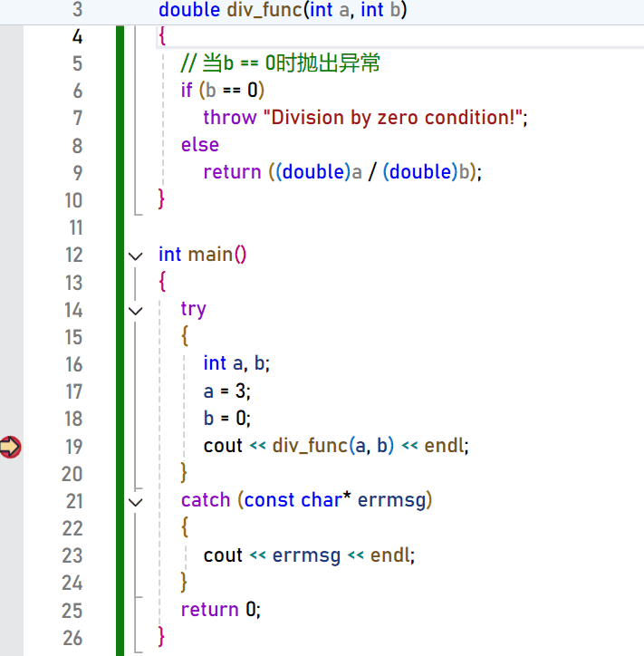Viewport: 644px width, 656px height.
Task: Click the "try" keyword on line 14
Action: coord(193,310)
